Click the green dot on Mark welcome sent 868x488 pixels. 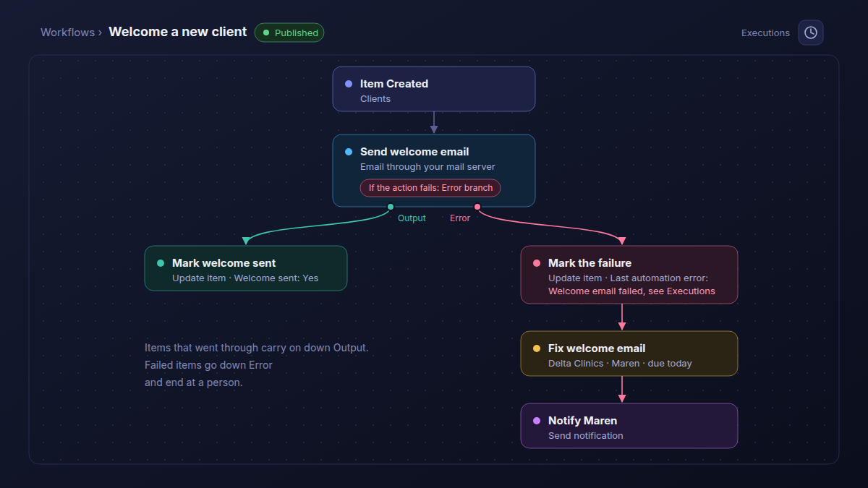[161, 263]
